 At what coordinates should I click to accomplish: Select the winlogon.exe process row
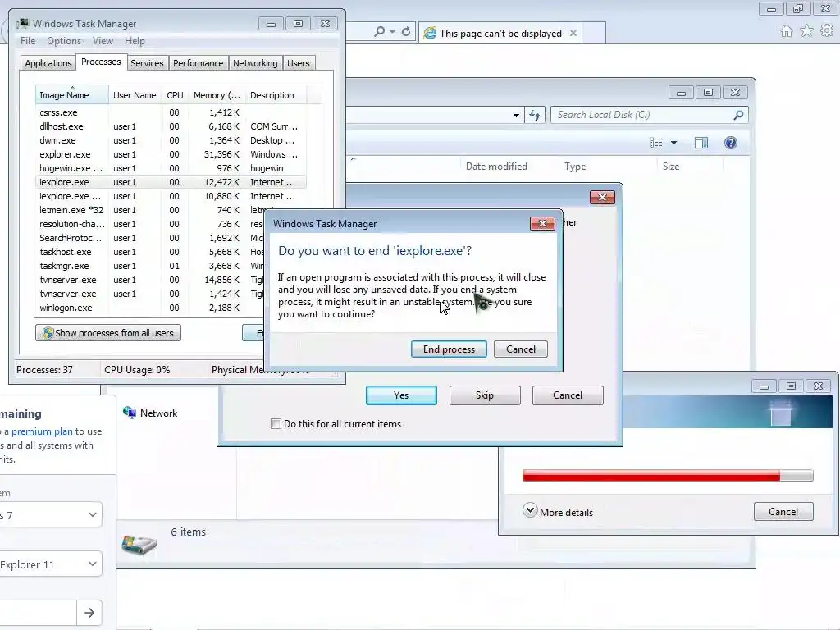150,308
